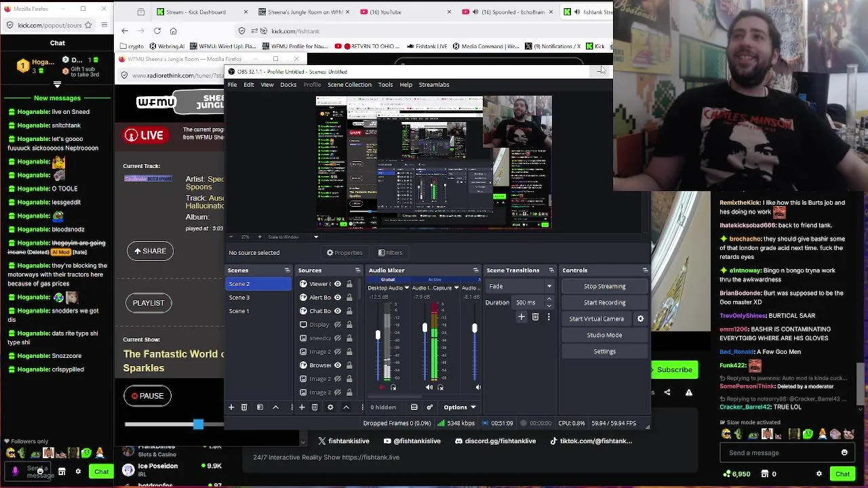
Task: Undock the Audio Mixer panel icon
Action: tap(475, 270)
